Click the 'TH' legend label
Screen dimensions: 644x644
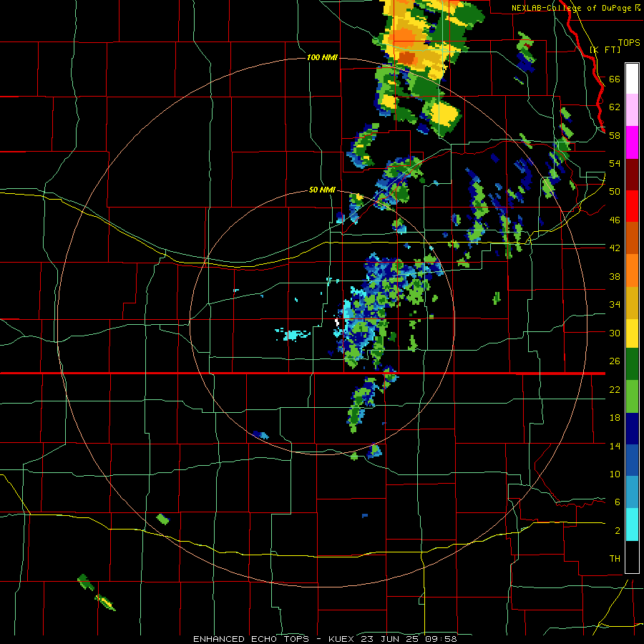(615, 559)
